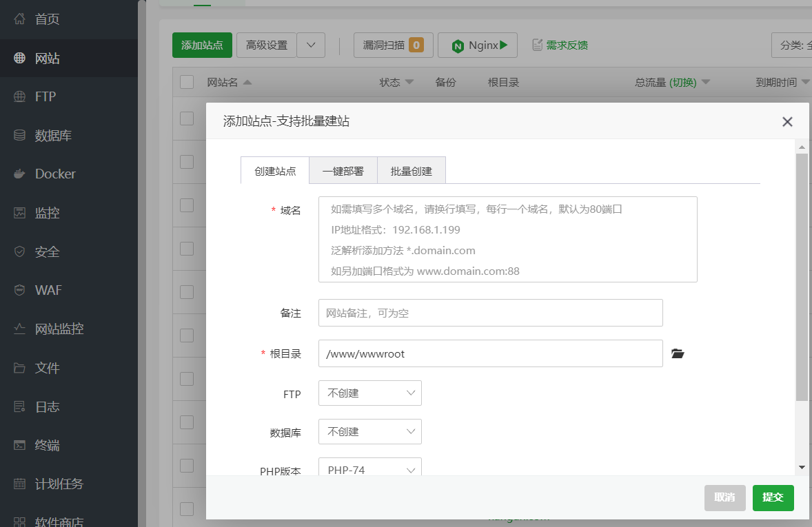Close the 添加站点 dialog with X
The width and height of the screenshot is (812, 527).
(787, 122)
